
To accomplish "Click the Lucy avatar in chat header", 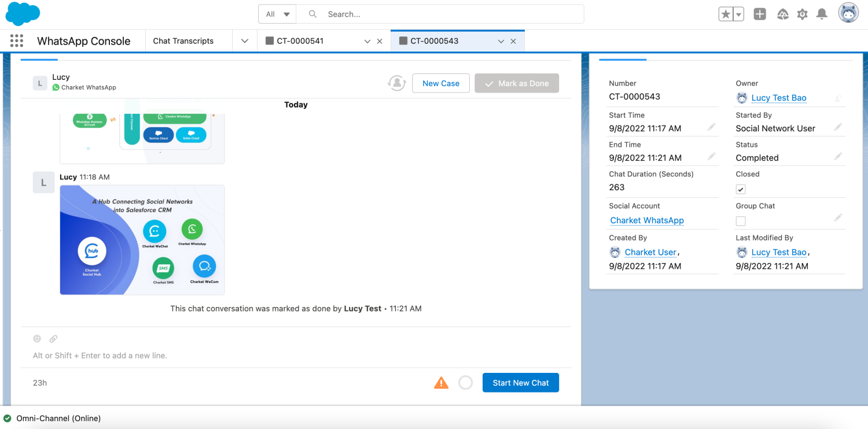I will tap(39, 83).
